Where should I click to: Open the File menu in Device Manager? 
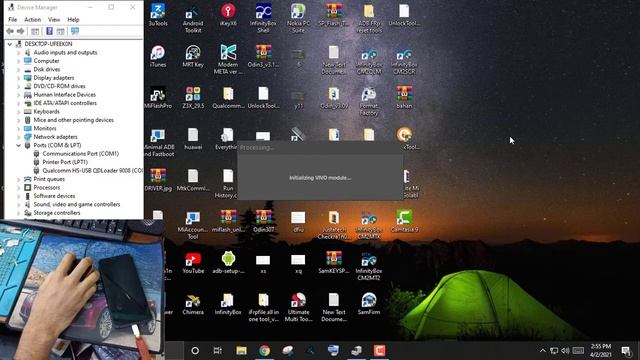[x=13, y=20]
